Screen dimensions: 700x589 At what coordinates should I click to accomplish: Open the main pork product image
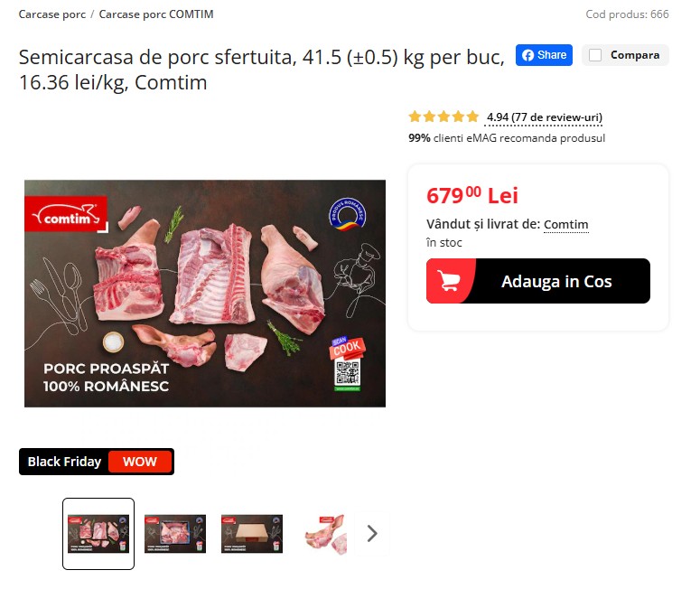point(205,294)
